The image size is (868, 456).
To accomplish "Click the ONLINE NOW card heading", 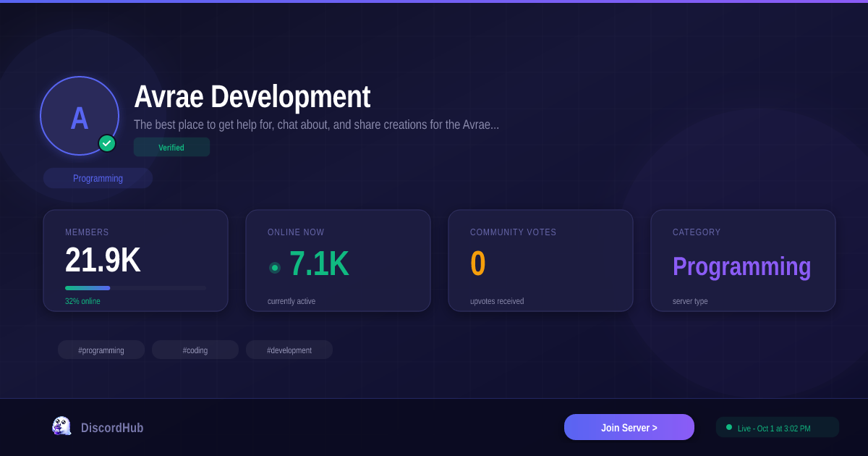I will [296, 232].
